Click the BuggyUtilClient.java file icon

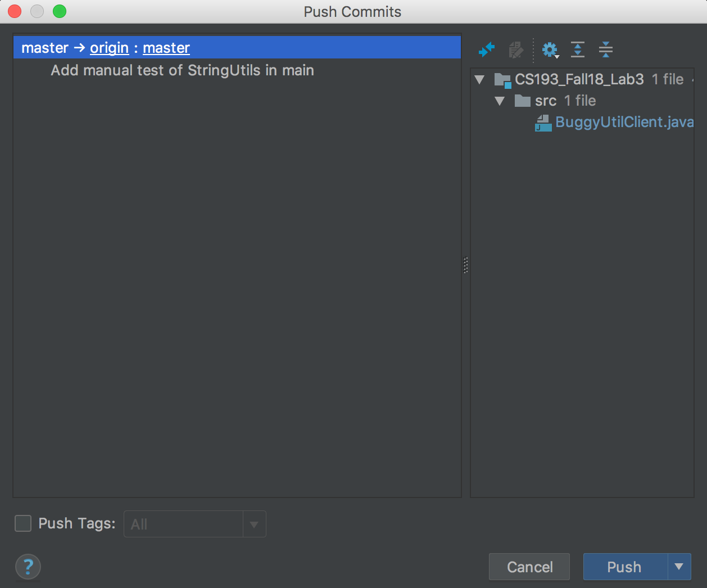tap(543, 123)
